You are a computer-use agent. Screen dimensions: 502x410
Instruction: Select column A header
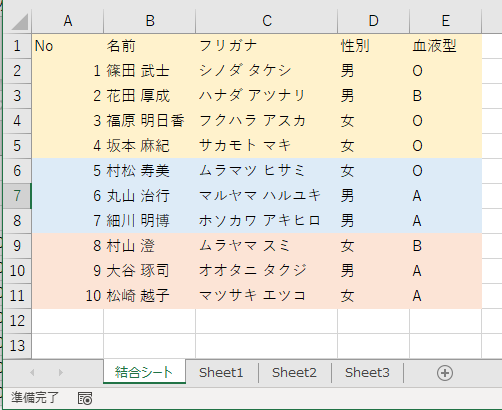tap(68, 21)
